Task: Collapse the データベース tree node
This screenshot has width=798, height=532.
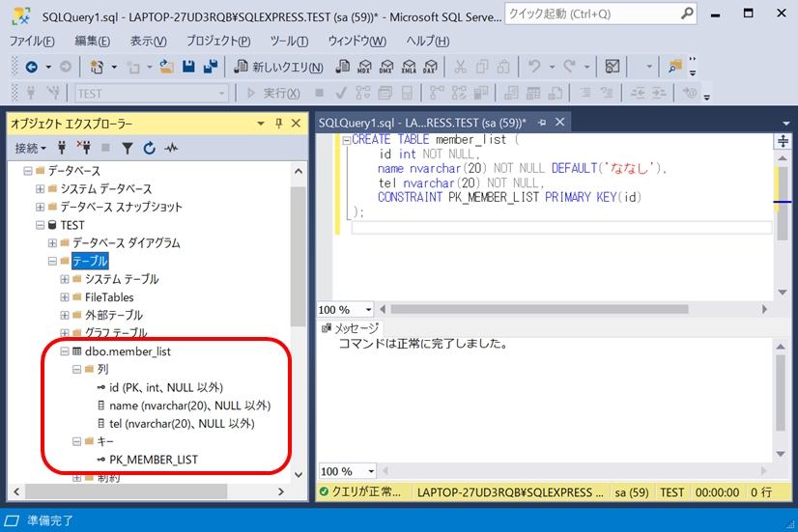Action: point(27,171)
